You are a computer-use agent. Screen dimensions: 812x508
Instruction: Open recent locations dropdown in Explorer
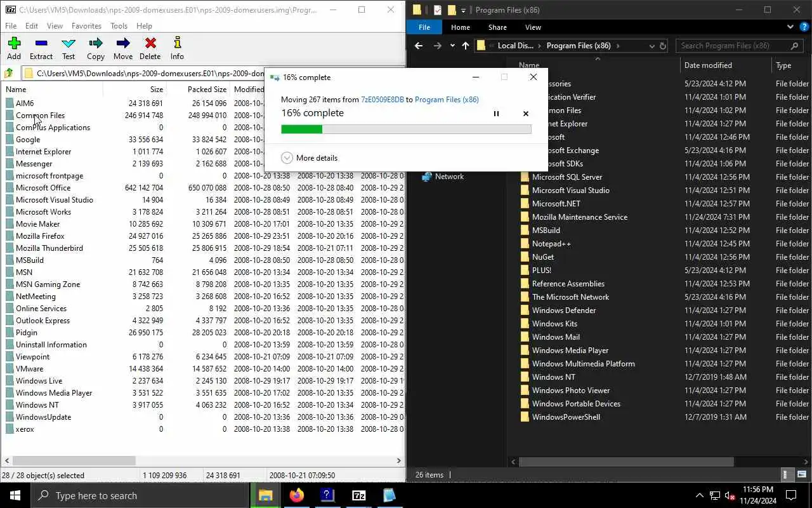(452, 46)
